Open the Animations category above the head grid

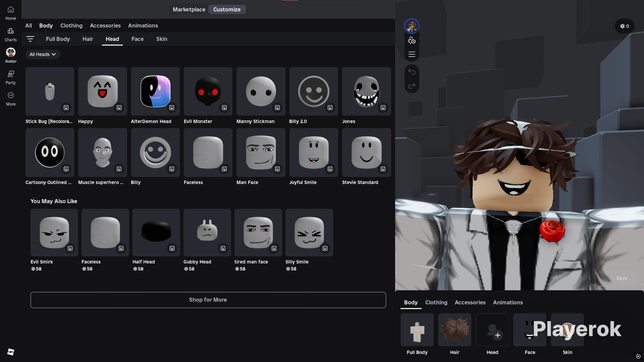click(x=143, y=26)
